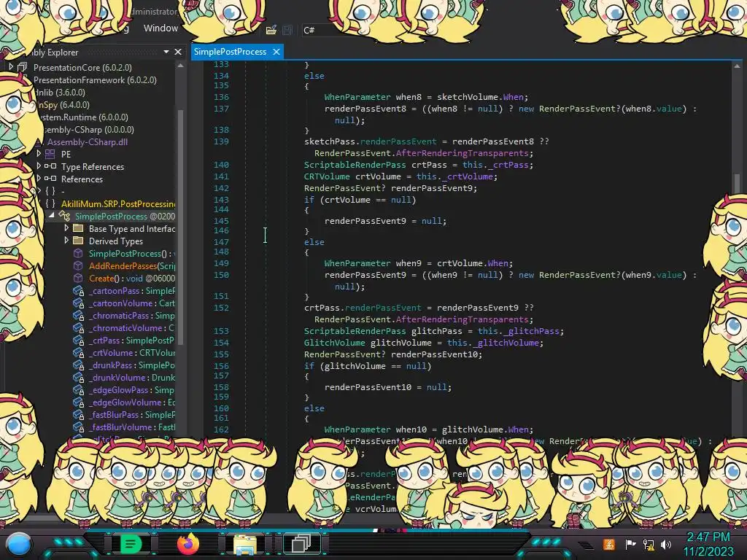Click the SimplePostProcess class icon
Screen dimensions: 747x560
(x=64, y=216)
